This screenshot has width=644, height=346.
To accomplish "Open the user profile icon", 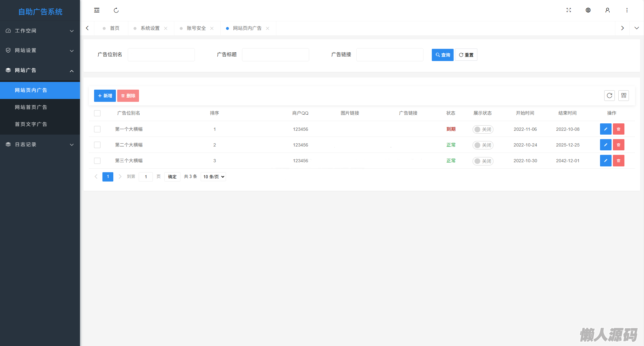I will (607, 10).
